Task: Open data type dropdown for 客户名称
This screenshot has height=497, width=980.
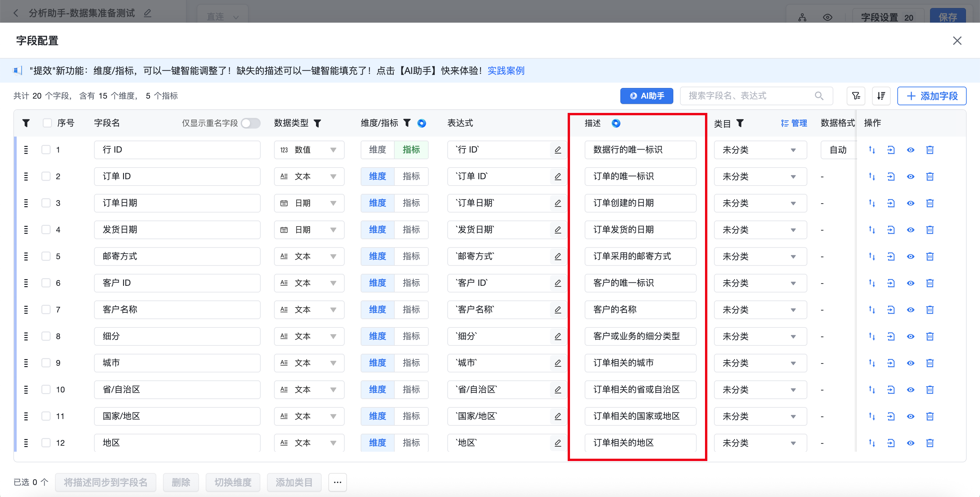Action: (309, 309)
